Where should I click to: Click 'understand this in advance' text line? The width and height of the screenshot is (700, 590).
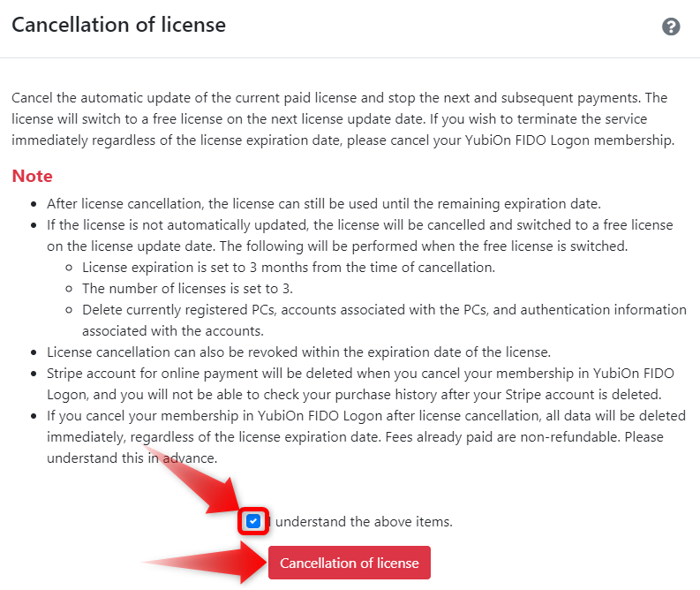(132, 458)
